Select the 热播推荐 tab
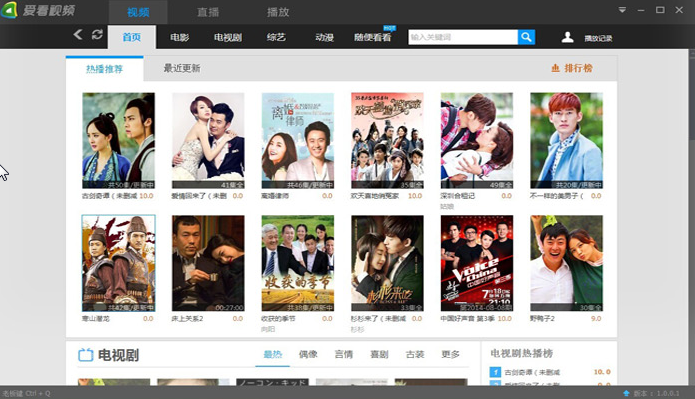 coord(105,69)
